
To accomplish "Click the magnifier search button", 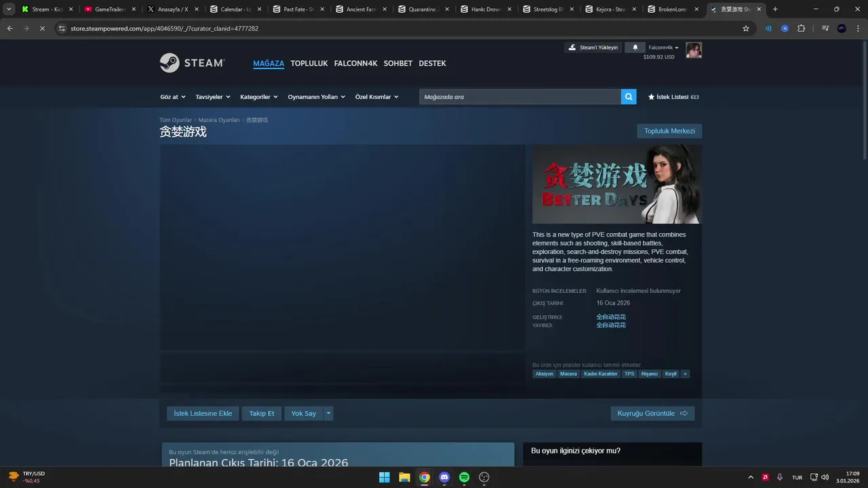I will (629, 97).
